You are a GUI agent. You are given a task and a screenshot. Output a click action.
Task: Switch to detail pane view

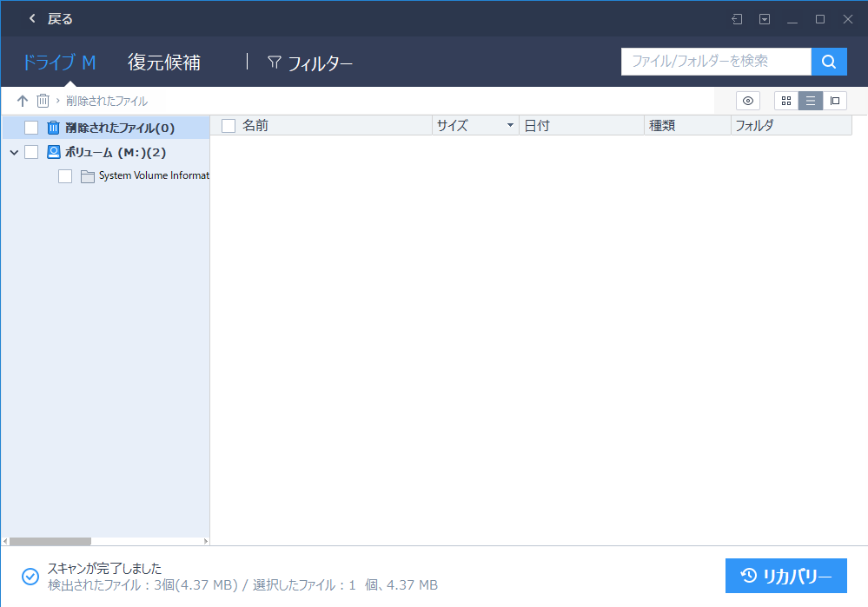835,101
